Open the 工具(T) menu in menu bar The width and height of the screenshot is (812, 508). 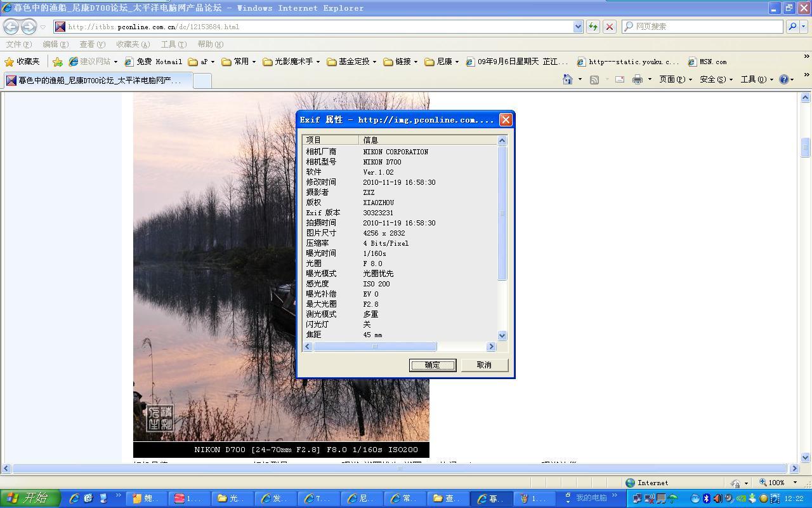(173, 44)
